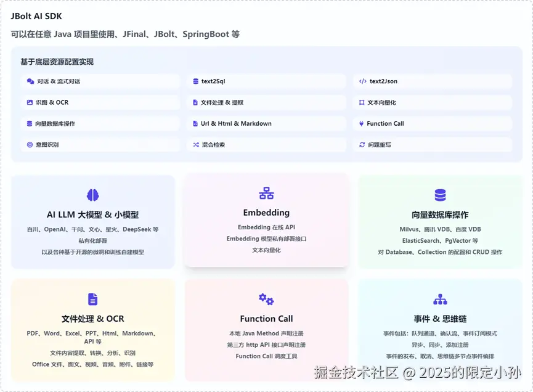Click the Milvus, 腾讯 VDB, 百度 VDB line
Viewport: 533px width, 392px height.
[x=440, y=229]
